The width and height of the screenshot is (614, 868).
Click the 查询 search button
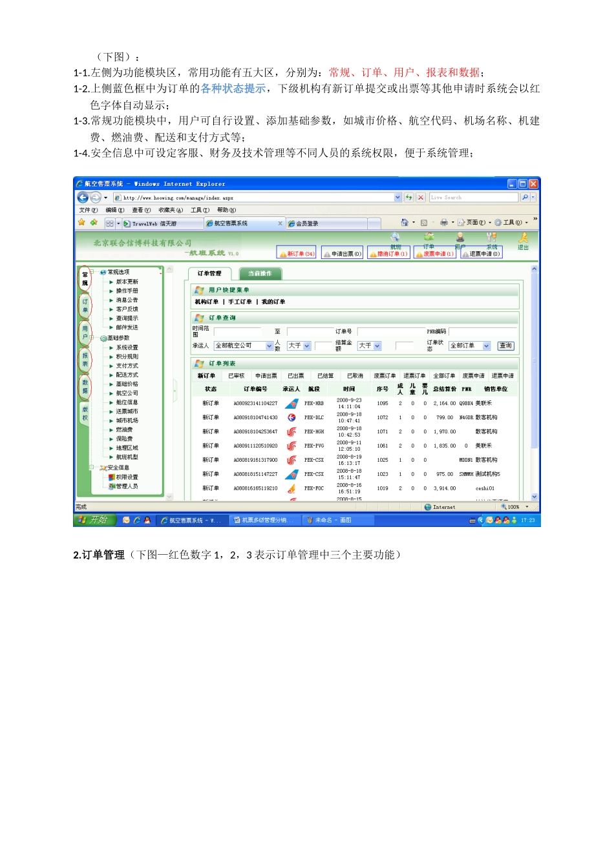[x=505, y=346]
